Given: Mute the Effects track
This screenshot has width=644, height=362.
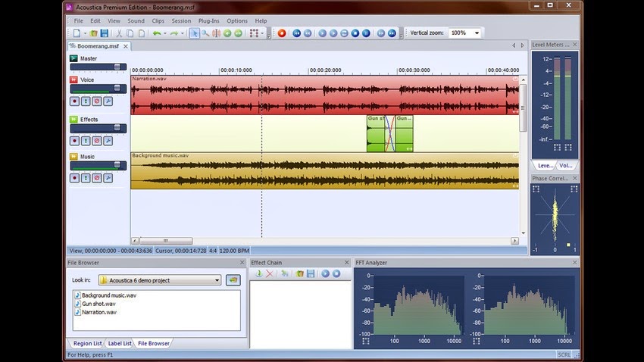Looking at the screenshot, I should 97,141.
